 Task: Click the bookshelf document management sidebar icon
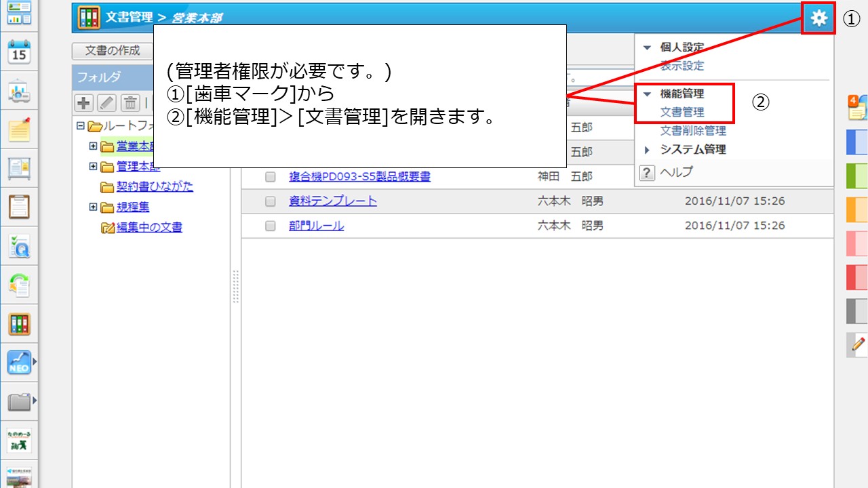(x=19, y=324)
